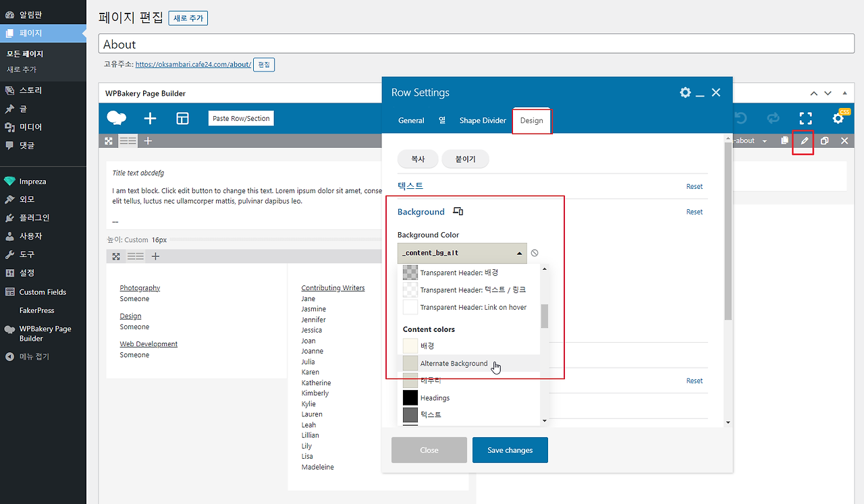Click the Paste Row/Section button

point(241,119)
